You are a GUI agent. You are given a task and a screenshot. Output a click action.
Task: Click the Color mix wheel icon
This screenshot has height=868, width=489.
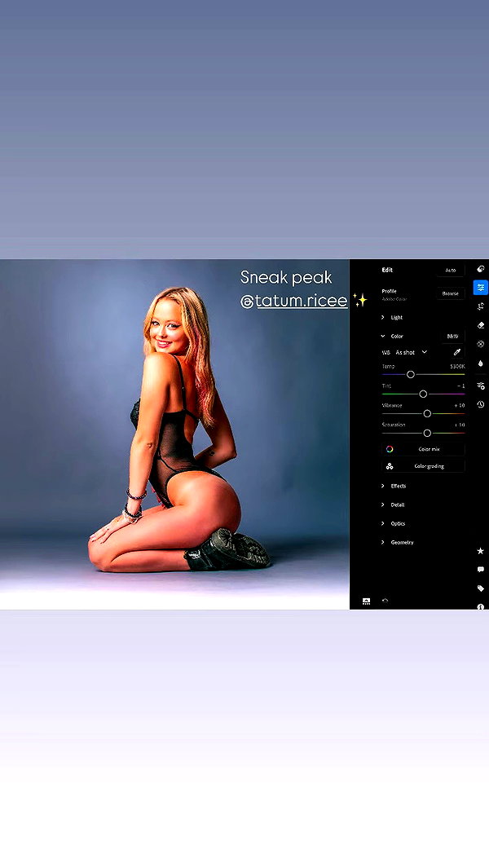pyautogui.click(x=390, y=449)
